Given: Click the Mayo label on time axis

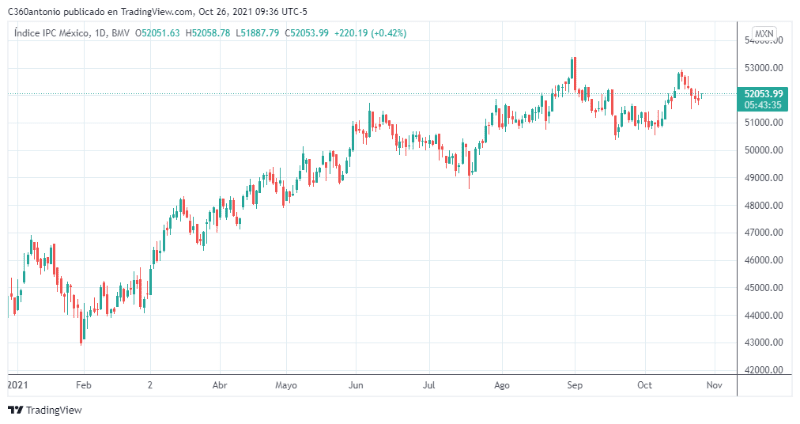Looking at the screenshot, I should [x=287, y=383].
